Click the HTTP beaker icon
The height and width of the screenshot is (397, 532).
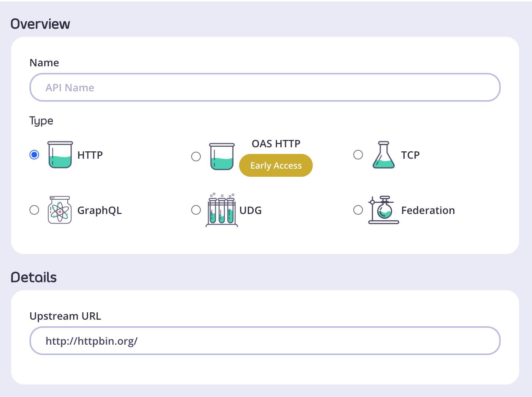pos(60,155)
